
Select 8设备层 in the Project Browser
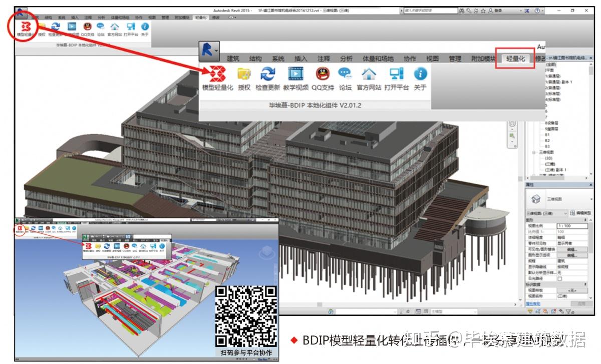point(552,123)
